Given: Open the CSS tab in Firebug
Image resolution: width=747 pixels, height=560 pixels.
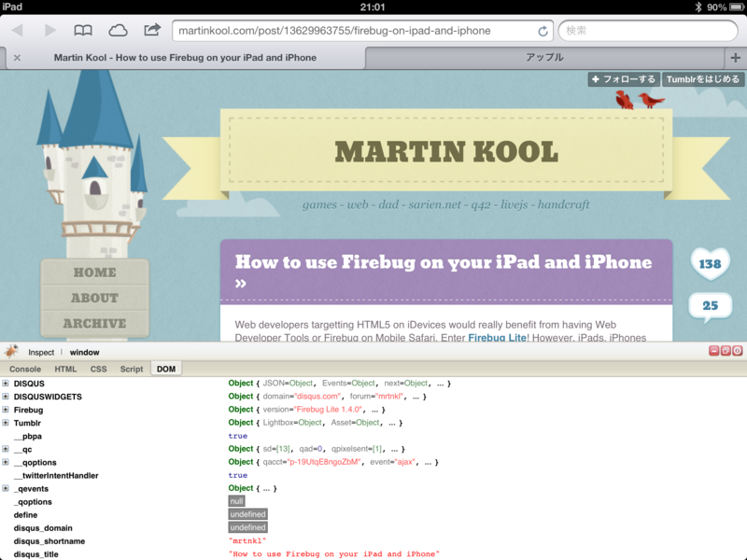Looking at the screenshot, I should 99,369.
